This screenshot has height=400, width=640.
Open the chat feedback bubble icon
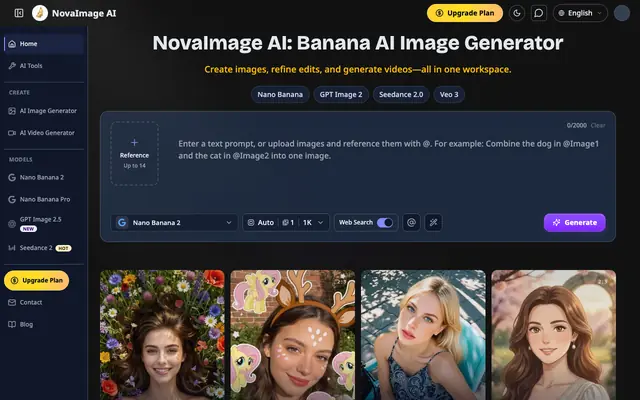tap(539, 13)
